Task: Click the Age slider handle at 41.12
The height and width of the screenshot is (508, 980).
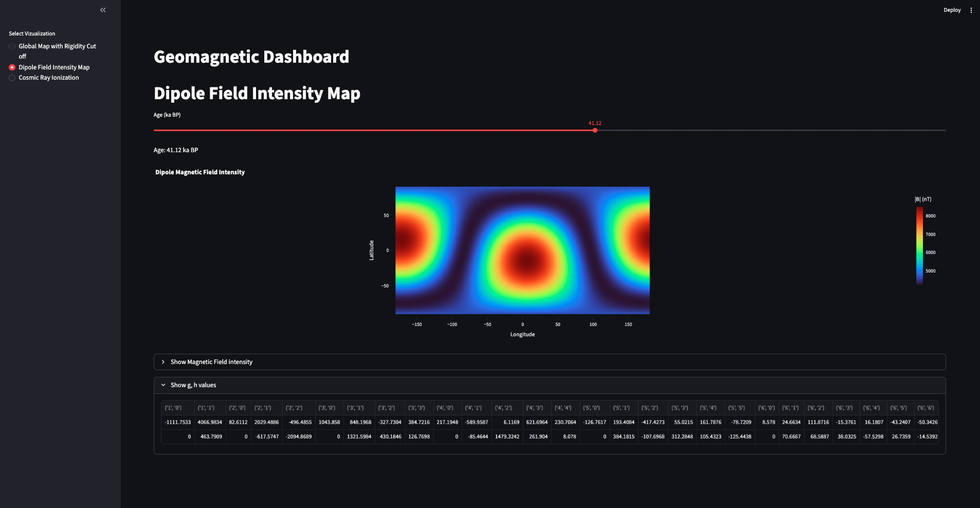Action: coord(594,130)
